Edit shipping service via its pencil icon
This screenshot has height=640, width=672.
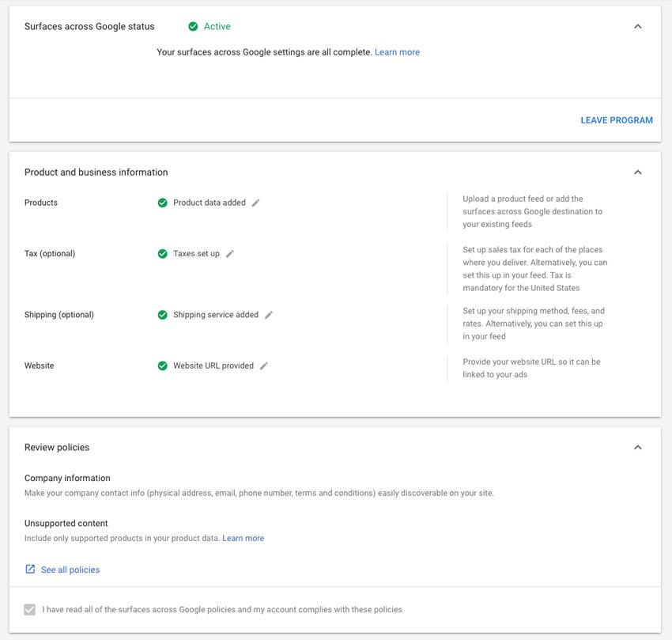tap(269, 315)
